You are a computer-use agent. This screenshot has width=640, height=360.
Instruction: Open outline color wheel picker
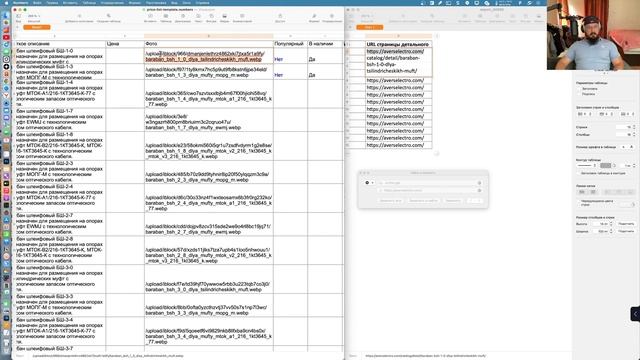614,166
